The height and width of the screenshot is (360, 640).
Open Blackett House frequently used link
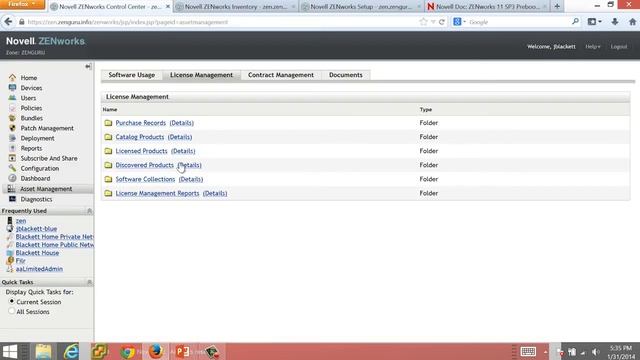[37, 253]
